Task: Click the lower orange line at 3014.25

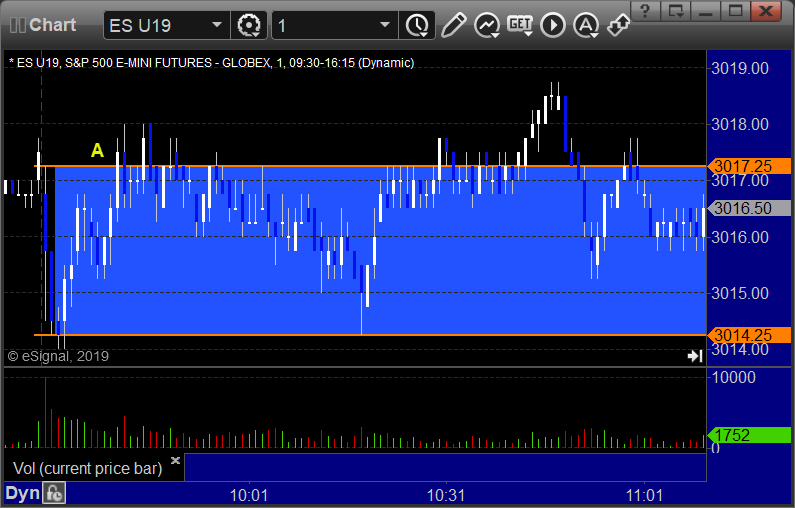Action: [370, 335]
